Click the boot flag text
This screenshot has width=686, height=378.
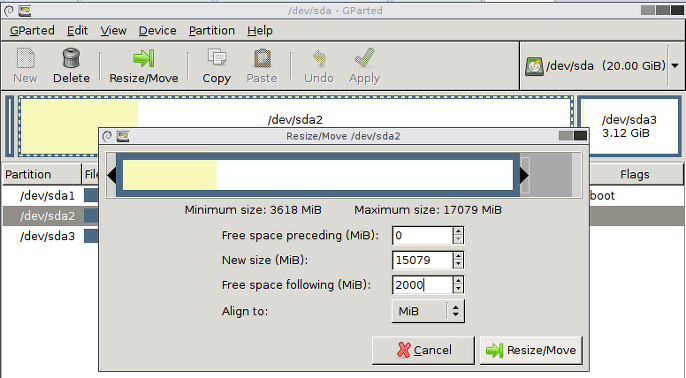click(602, 196)
